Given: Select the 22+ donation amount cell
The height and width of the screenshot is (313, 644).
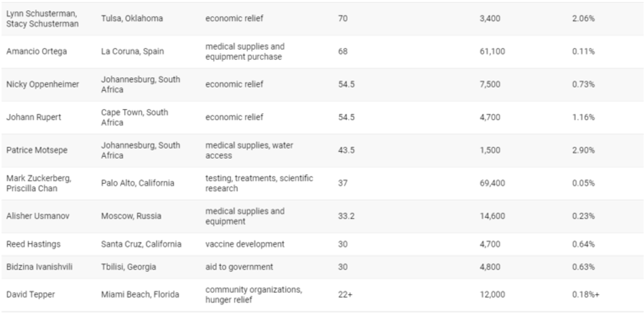Looking at the screenshot, I should pos(346,295).
